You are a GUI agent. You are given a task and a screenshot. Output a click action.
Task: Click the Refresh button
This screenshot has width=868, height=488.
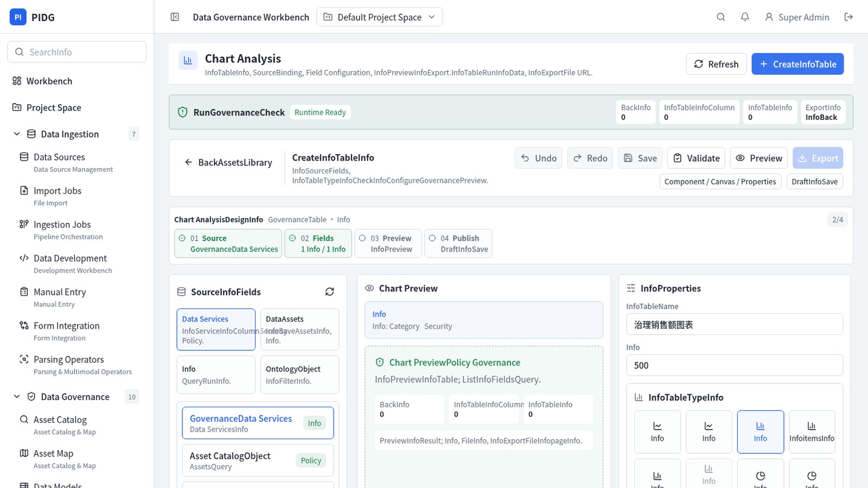tap(716, 64)
